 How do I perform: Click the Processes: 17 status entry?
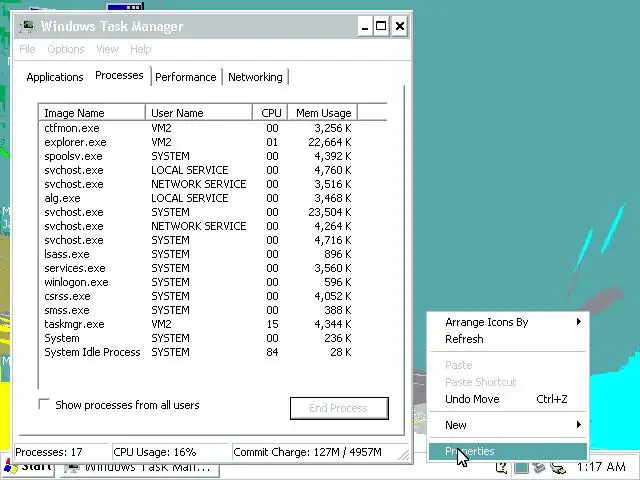point(61,452)
